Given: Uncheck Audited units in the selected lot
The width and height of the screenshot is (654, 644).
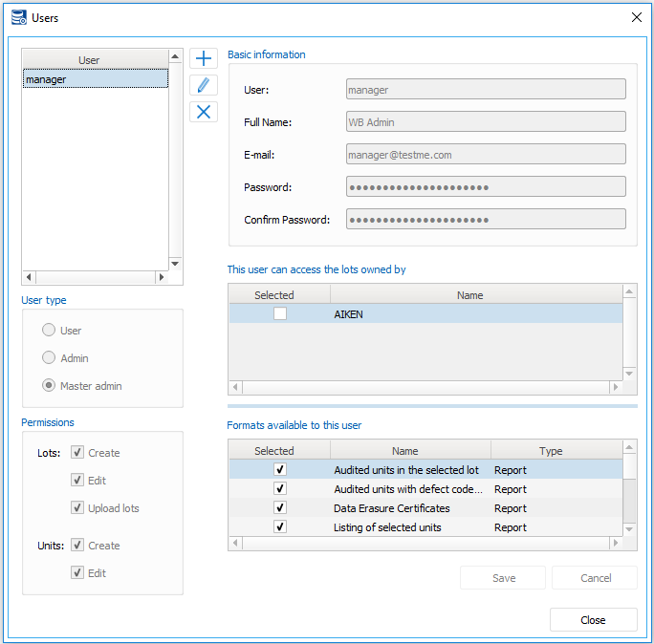Looking at the screenshot, I should [280, 469].
